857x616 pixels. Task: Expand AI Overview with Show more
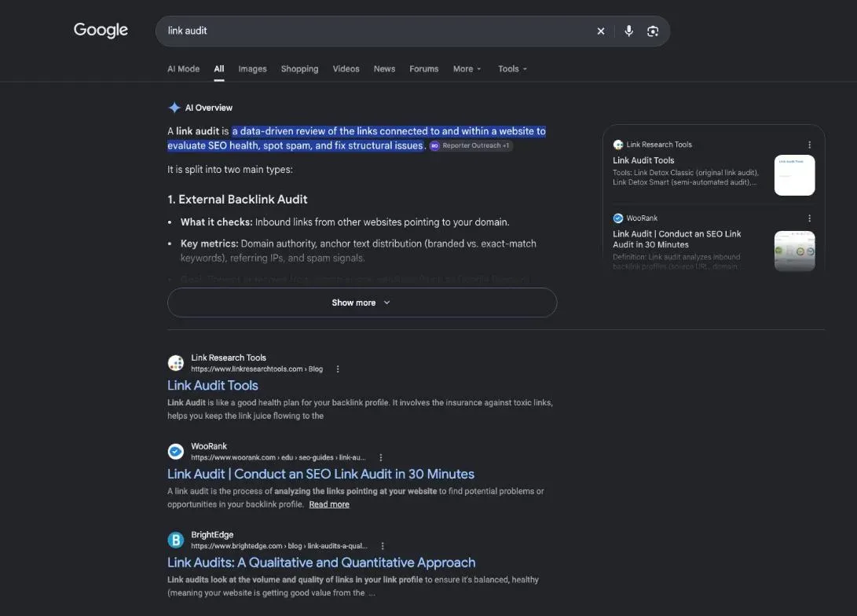(362, 302)
